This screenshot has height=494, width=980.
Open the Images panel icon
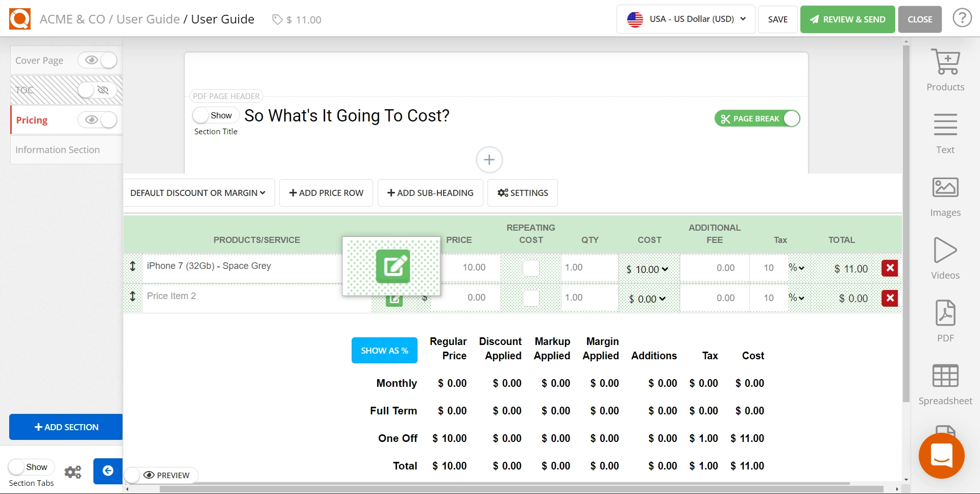[945, 188]
